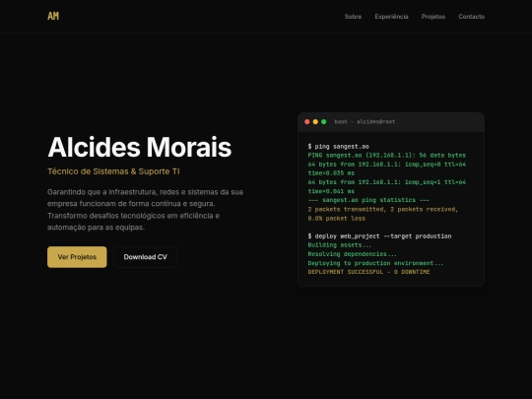The width and height of the screenshot is (532, 399).
Task: Click the '$ deploy web_project --target production' line
Action: click(379, 235)
